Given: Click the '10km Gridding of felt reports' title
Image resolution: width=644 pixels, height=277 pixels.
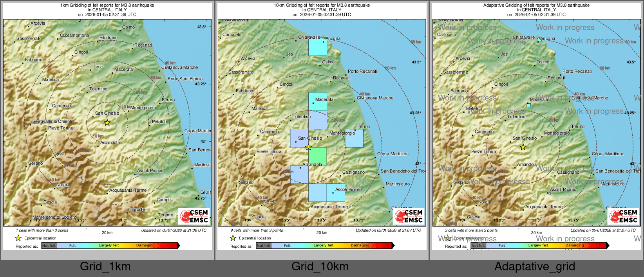Looking at the screenshot, I should tap(322, 5).
